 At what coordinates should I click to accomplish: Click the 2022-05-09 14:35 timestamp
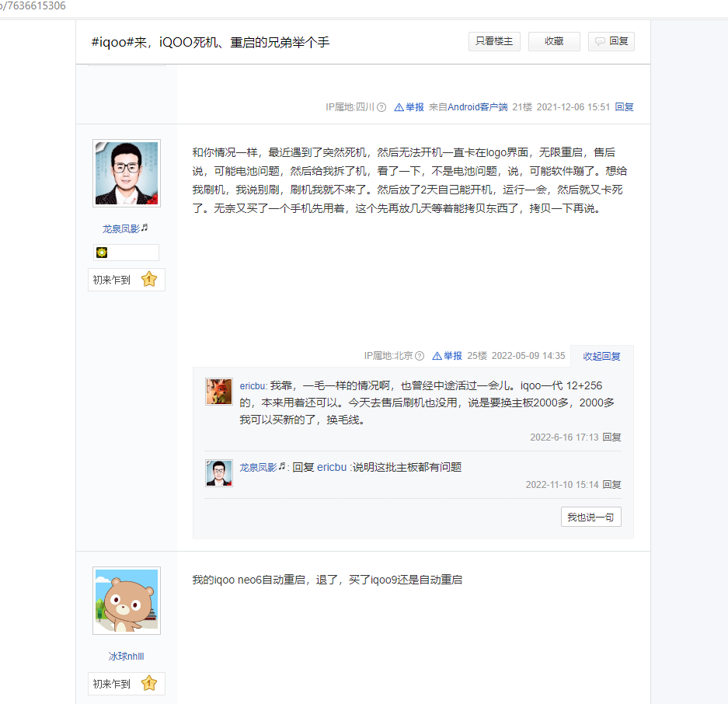click(528, 356)
